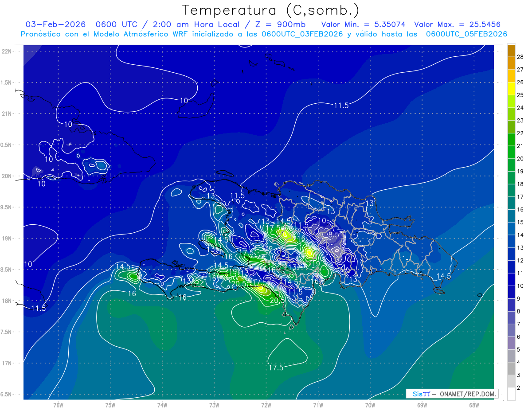The width and height of the screenshot is (532, 411).
Task: Click the color bar's "25" label
Action: click(520, 95)
